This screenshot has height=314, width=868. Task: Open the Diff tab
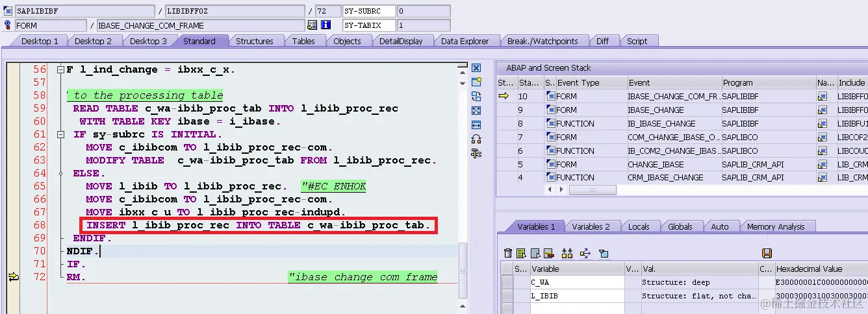(602, 41)
